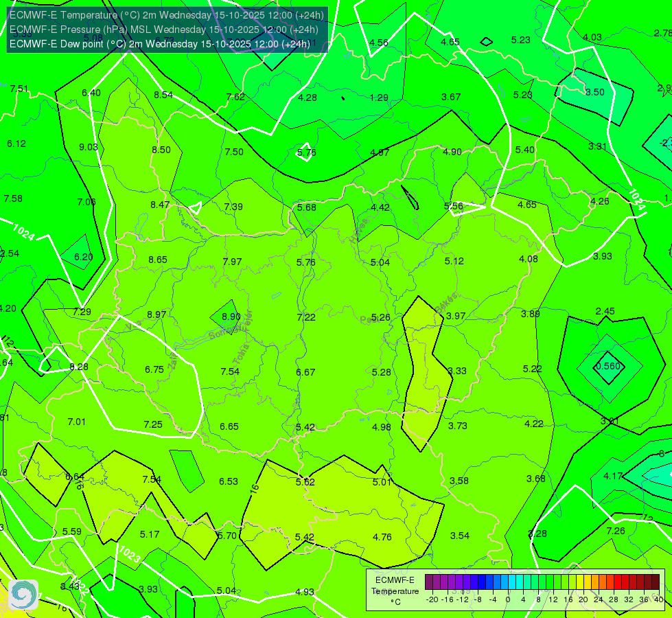Click the dew point value 5.56
672x618 pixels.
click(454, 206)
